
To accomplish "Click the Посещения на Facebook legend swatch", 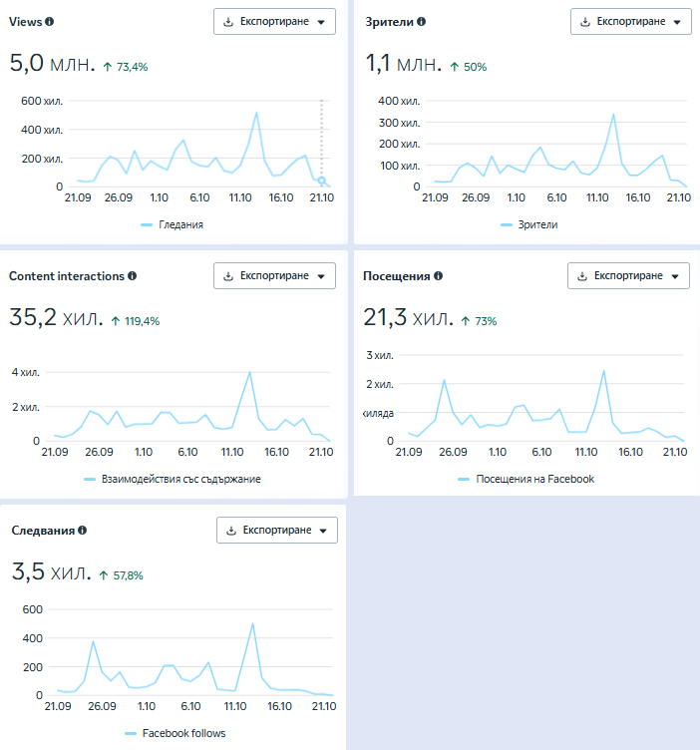I will 464,480.
